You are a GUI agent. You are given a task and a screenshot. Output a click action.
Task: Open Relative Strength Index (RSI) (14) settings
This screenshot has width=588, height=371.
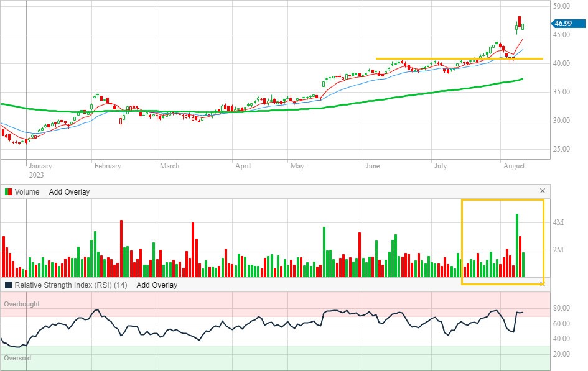point(71,285)
